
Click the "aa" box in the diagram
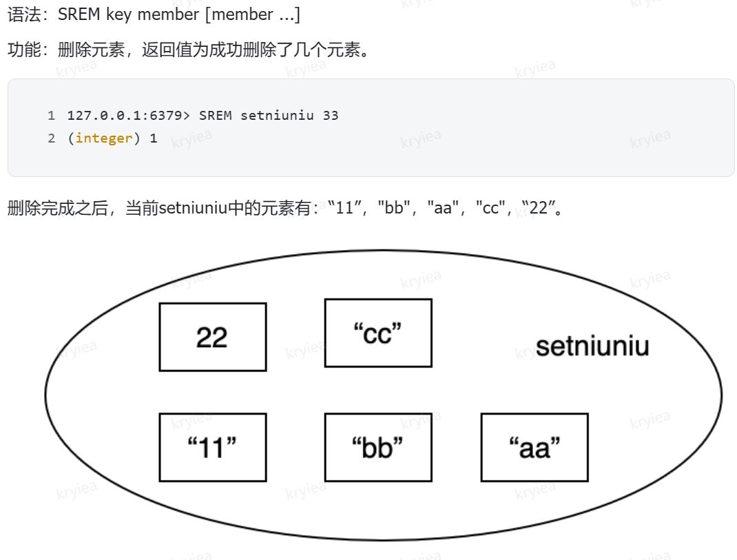click(534, 447)
